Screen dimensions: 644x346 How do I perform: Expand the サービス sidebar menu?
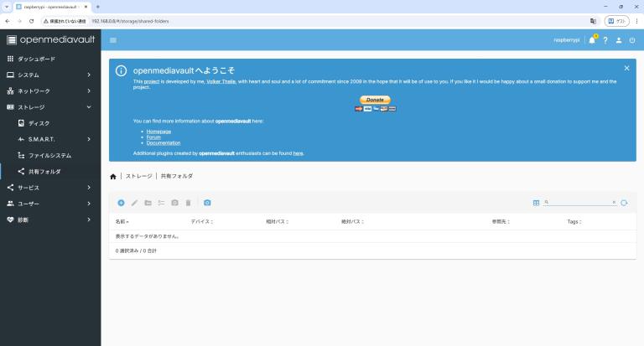pyautogui.click(x=50, y=188)
